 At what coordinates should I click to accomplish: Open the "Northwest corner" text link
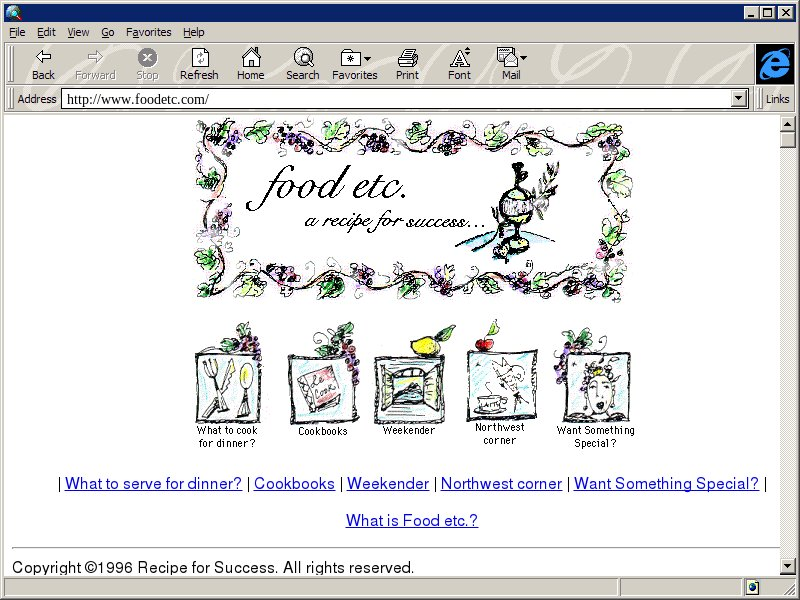tap(501, 484)
